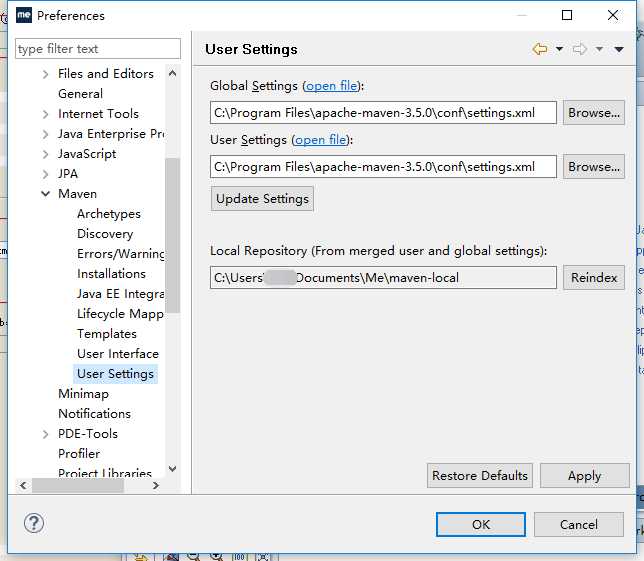644x561 pixels.
Task: Select Profiler in the tree
Action: point(79,454)
